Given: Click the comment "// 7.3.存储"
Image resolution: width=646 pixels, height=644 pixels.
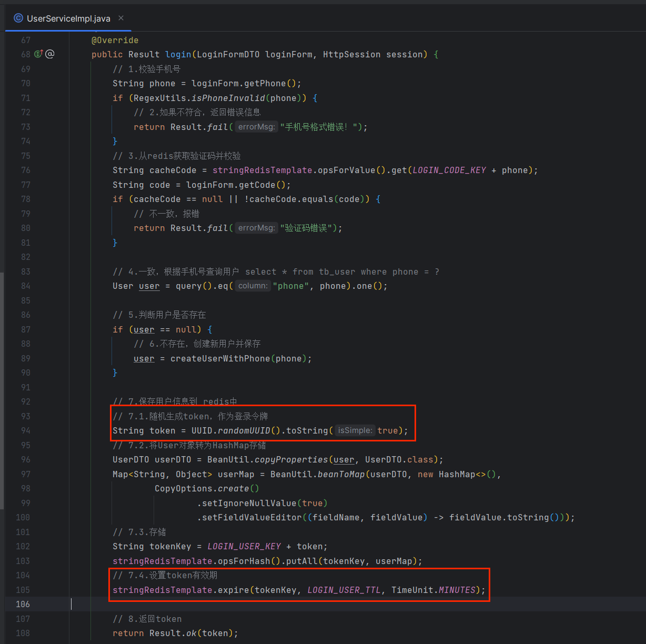Looking at the screenshot, I should (x=139, y=532).
